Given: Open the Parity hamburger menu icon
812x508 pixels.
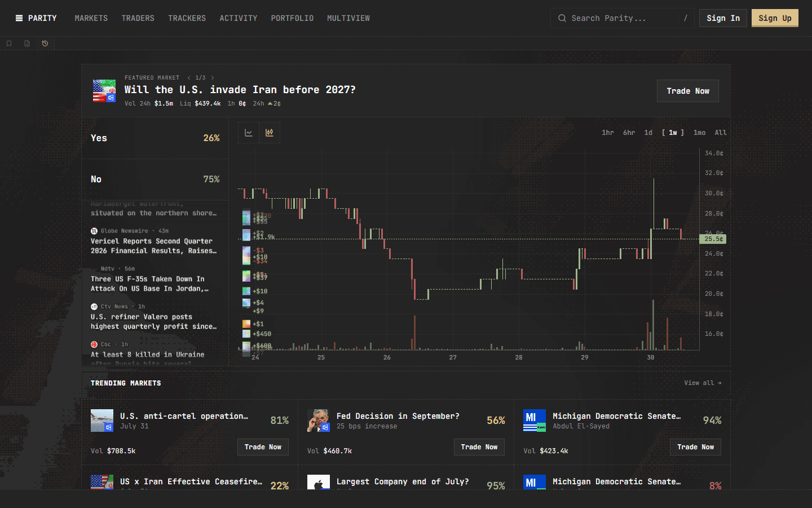Looking at the screenshot, I should [x=19, y=18].
